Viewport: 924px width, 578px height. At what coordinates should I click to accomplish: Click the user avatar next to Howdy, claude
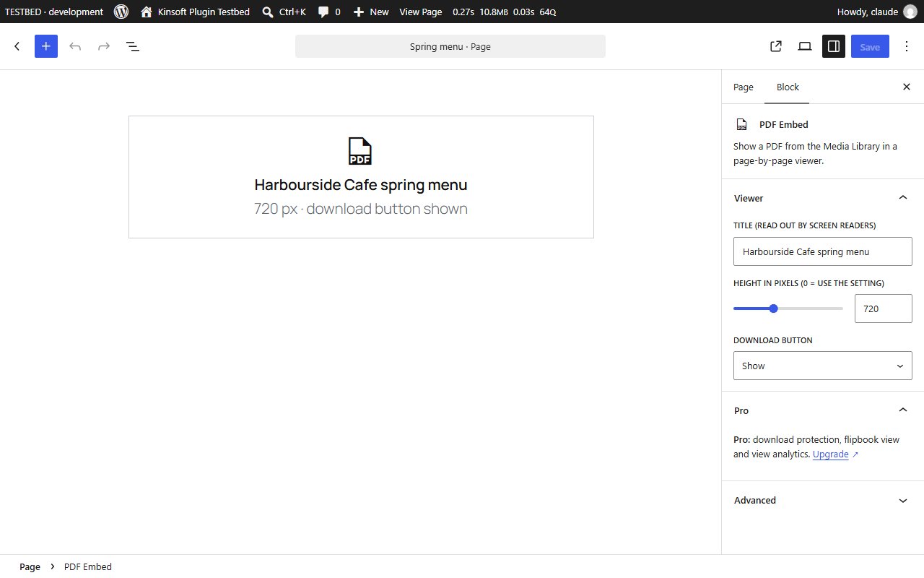[x=910, y=12]
